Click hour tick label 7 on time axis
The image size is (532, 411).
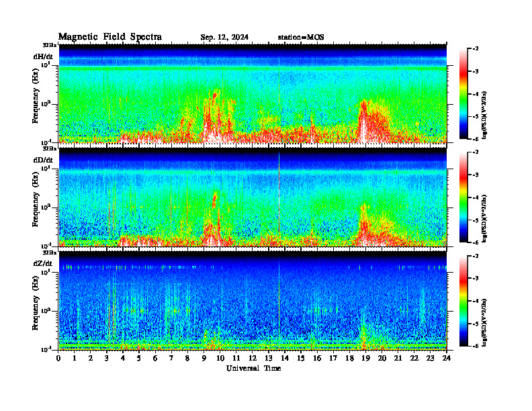pyautogui.click(x=172, y=359)
